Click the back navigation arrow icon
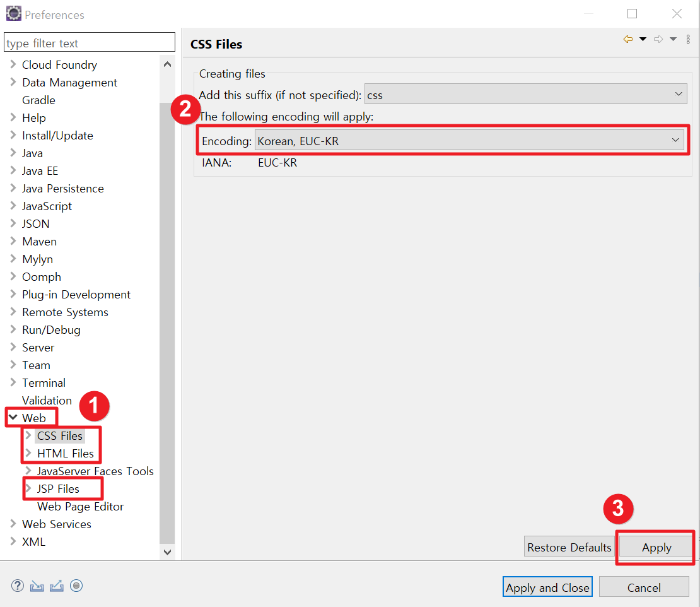Screen dimensions: 700x607 coord(627,39)
